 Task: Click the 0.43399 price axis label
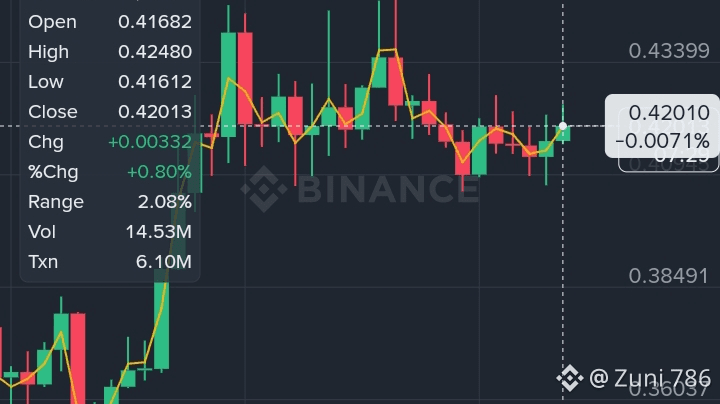pos(669,51)
